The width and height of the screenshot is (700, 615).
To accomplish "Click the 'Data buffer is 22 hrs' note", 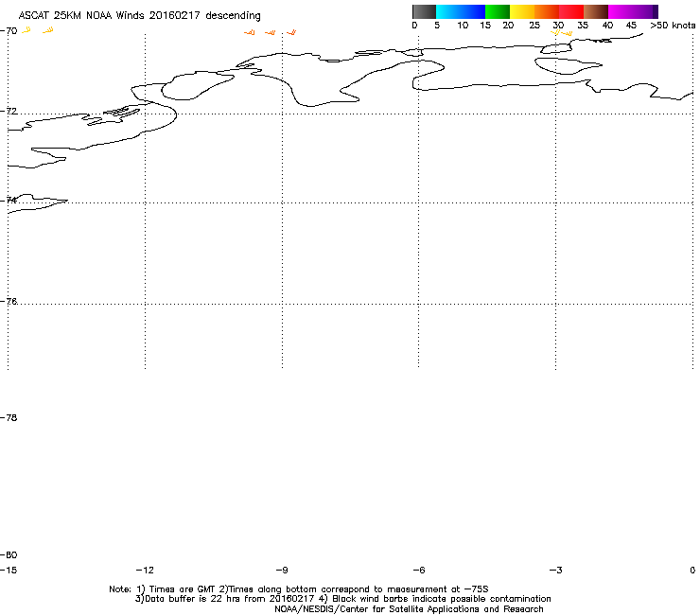I will click(x=342, y=599).
